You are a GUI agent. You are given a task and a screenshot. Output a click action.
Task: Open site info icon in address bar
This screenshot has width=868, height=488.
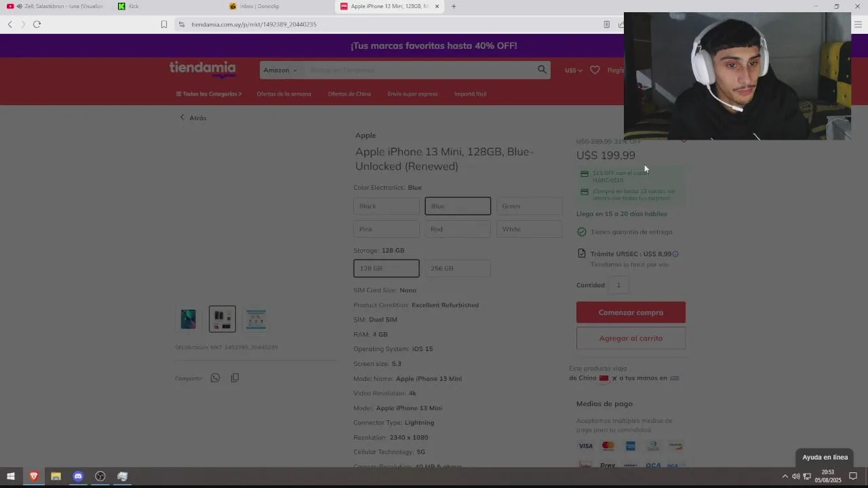click(181, 24)
